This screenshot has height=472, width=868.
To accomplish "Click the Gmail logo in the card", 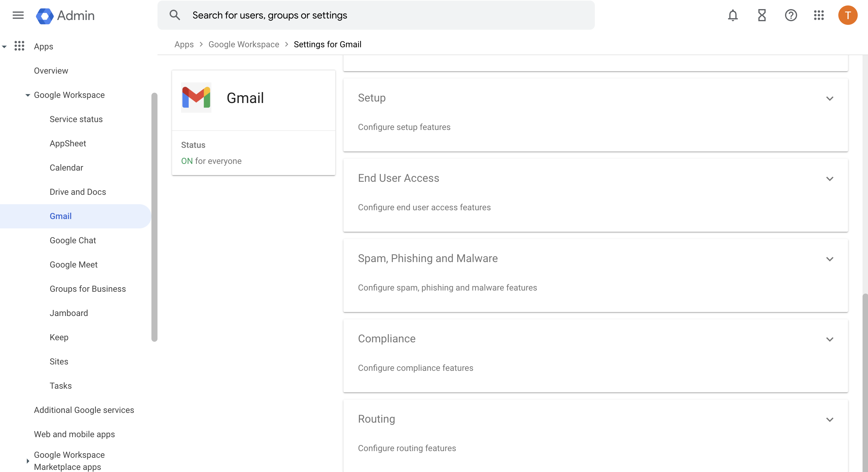I will click(196, 98).
